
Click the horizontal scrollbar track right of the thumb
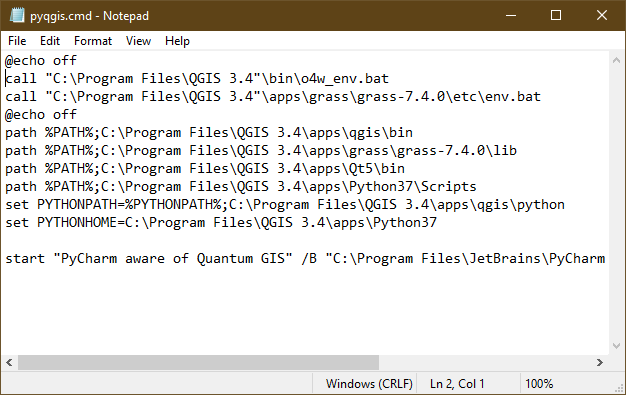tap(485, 362)
